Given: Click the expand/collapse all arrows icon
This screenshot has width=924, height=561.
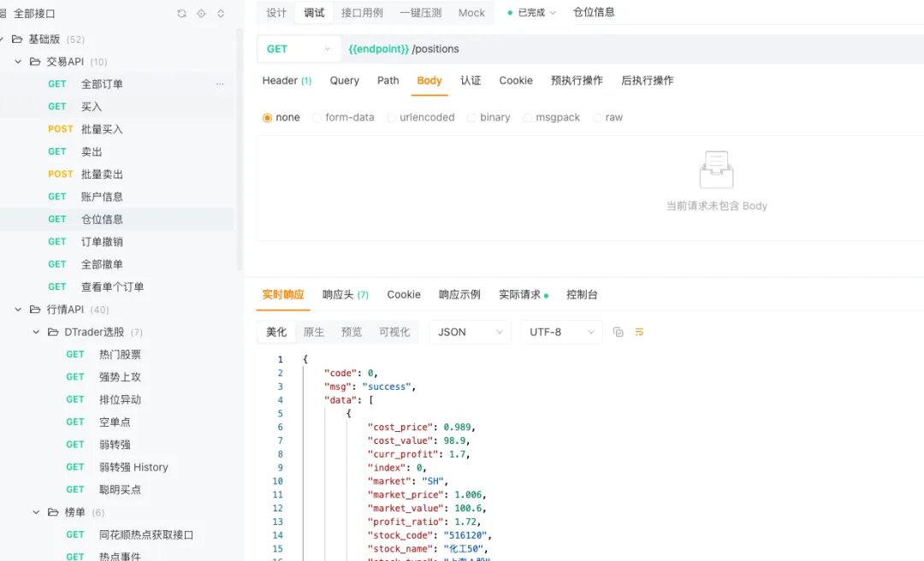Looking at the screenshot, I should coord(221,14).
